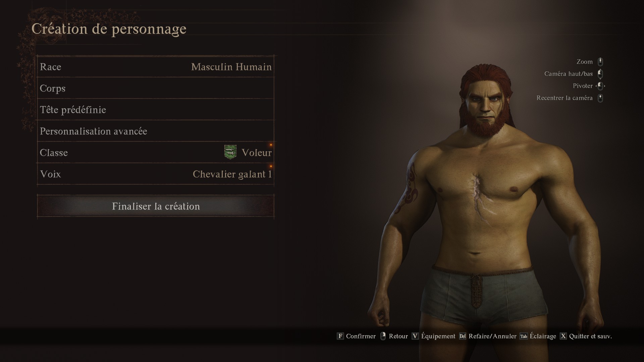
Task: Click the Tab key Éclairage icon
Action: pyautogui.click(x=524, y=336)
